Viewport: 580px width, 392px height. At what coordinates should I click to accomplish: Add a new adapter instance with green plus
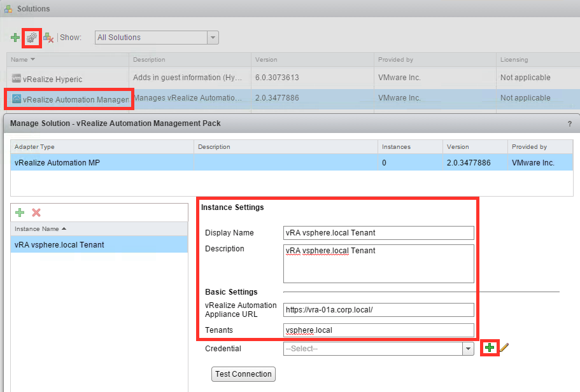tap(20, 213)
